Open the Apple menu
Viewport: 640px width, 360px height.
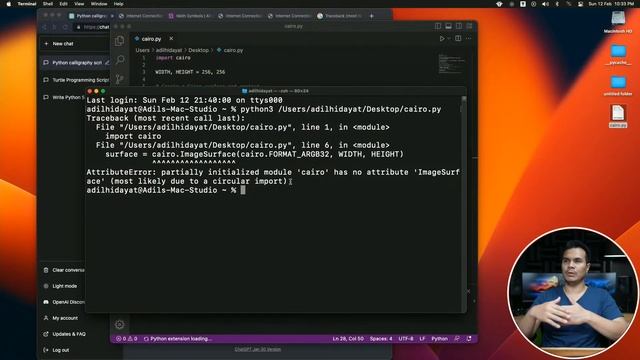tap(9, 4)
